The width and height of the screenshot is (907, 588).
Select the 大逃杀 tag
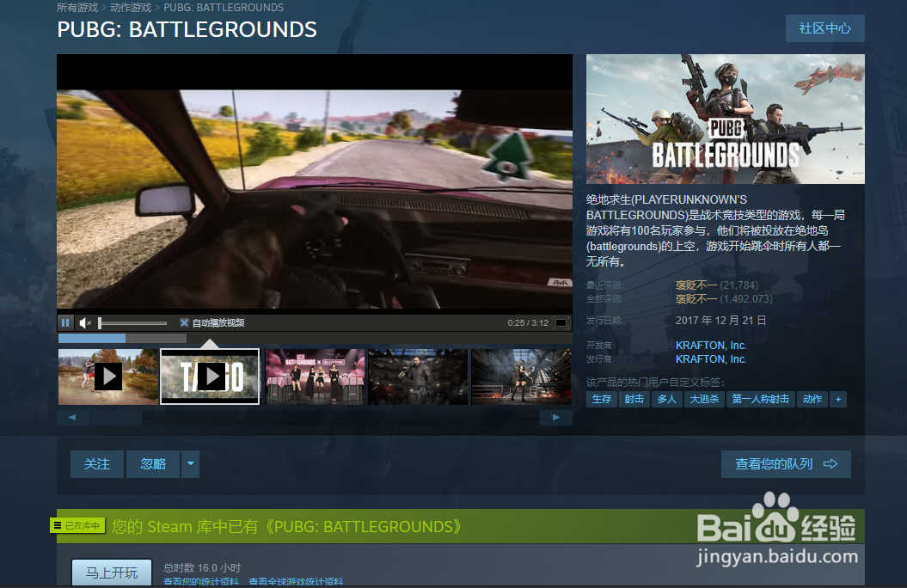704,399
